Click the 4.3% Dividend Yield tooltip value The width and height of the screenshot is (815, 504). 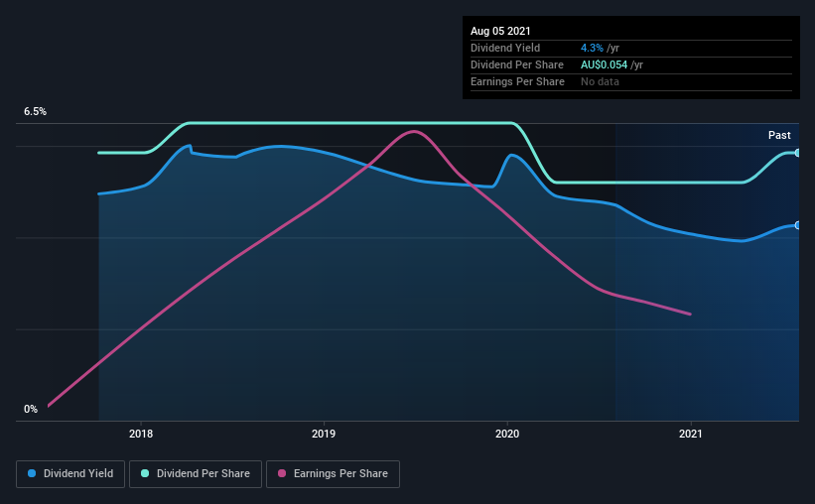pyautogui.click(x=592, y=48)
